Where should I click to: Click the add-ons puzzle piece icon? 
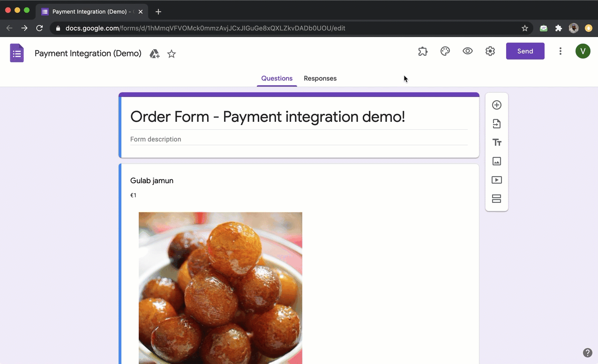click(x=422, y=51)
